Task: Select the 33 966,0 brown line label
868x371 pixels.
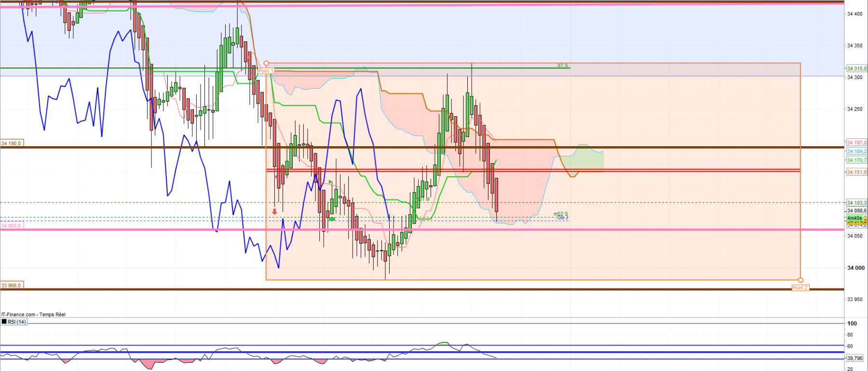Action: [12, 285]
